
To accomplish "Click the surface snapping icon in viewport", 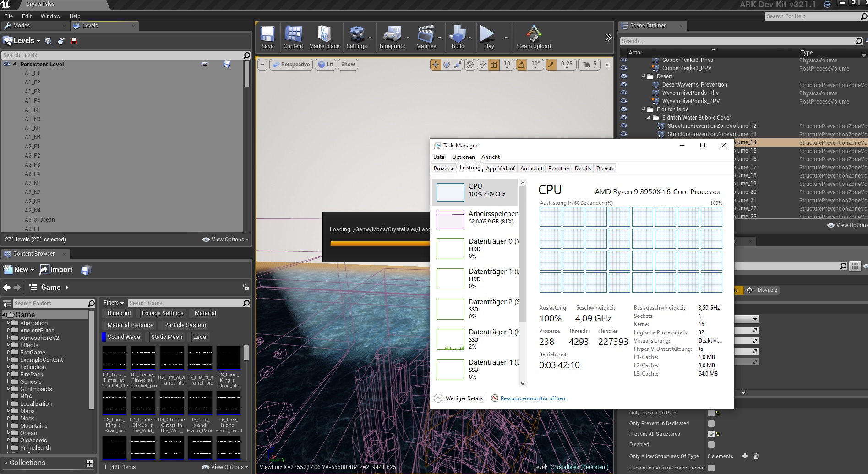I will (482, 65).
